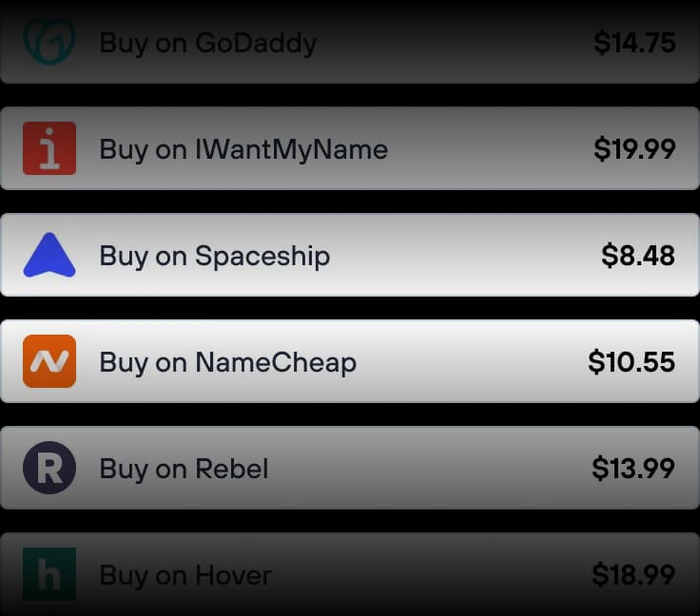Click the blue Spaceship triangle logo
This screenshot has height=616, width=700.
49,256
